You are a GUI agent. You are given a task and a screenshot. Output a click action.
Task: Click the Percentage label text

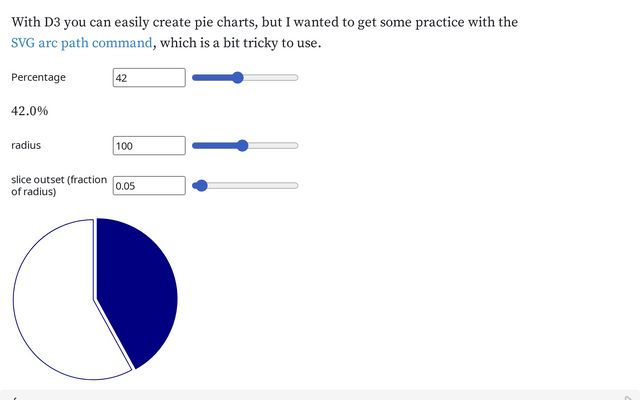coord(38,77)
